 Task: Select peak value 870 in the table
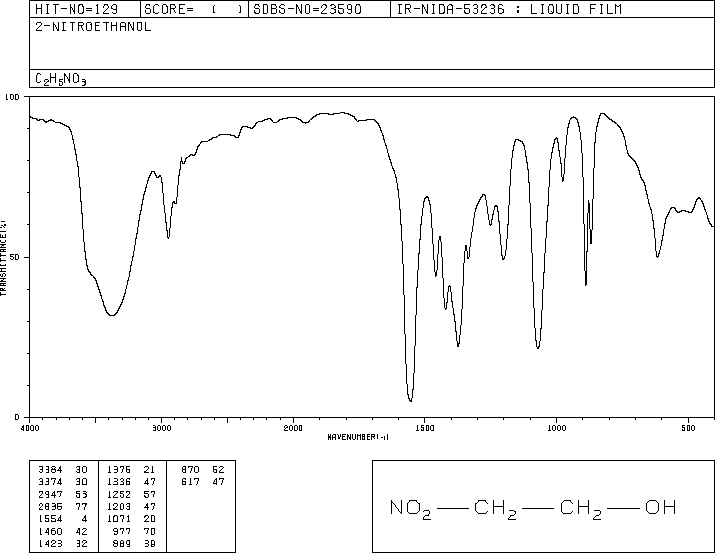coord(190,470)
